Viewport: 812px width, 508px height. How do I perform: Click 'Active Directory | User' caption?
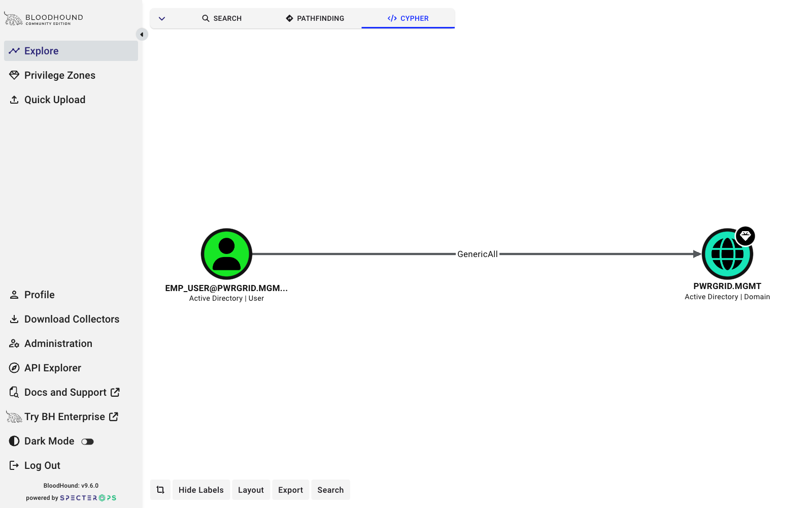[x=226, y=298]
